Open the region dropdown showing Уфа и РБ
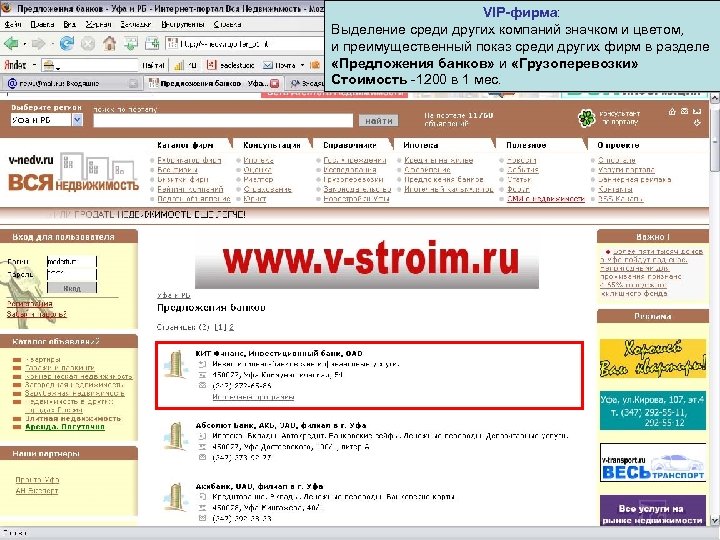 (77, 120)
